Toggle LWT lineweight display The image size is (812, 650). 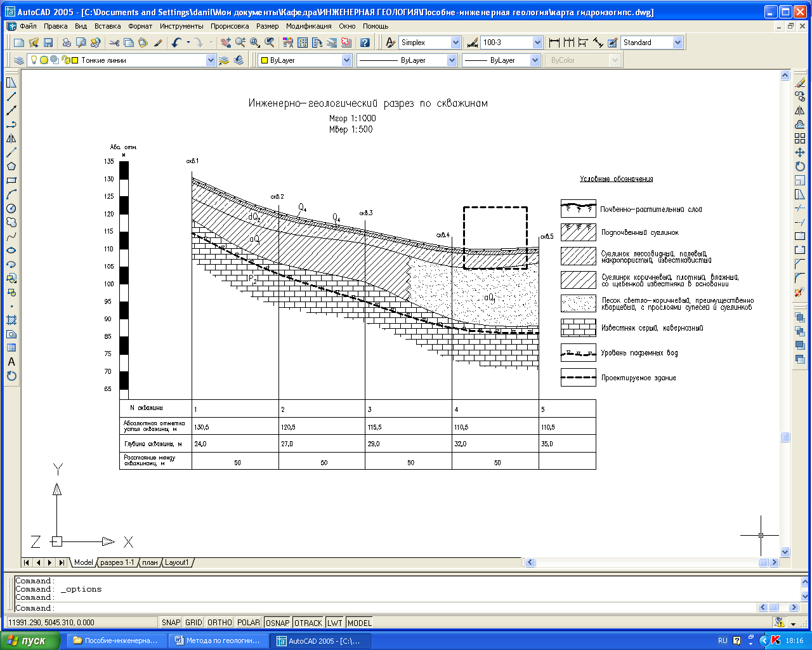coord(335,623)
